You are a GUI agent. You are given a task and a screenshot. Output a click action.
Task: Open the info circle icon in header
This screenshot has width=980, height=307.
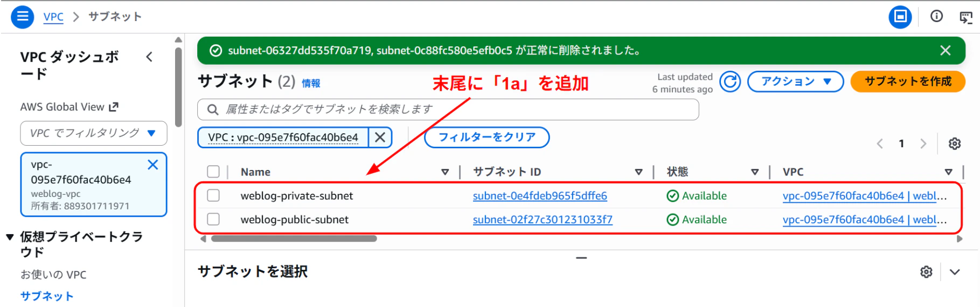click(x=936, y=16)
